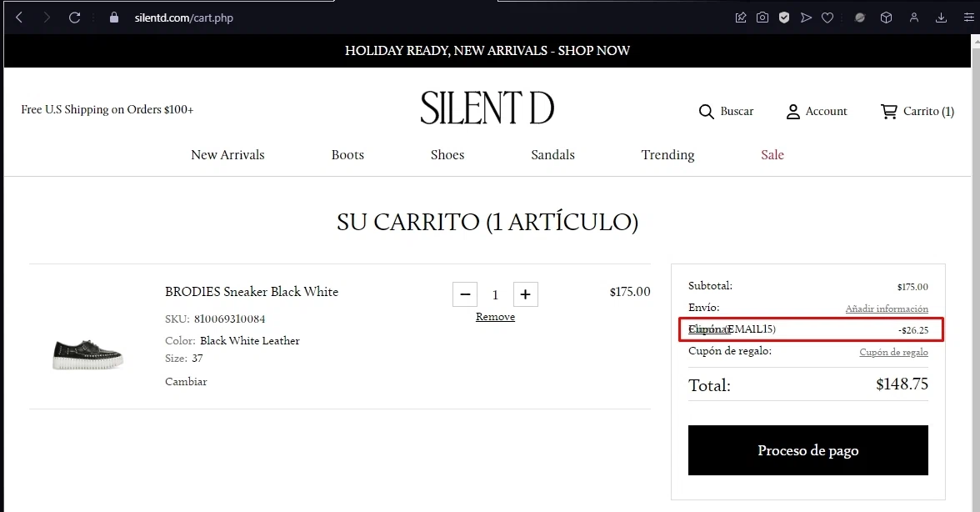
Task: Open the privacy shield icon
Action: 783,18
